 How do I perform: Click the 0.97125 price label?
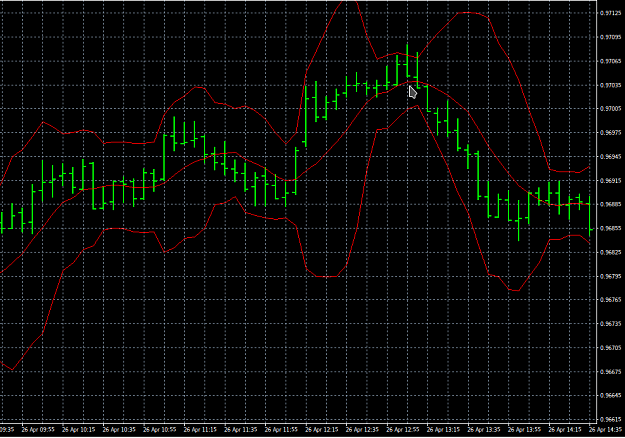(613, 13)
